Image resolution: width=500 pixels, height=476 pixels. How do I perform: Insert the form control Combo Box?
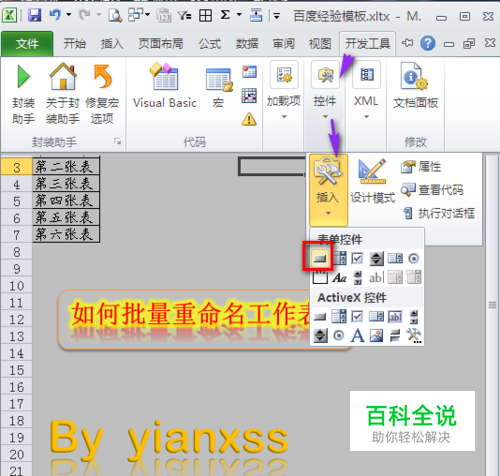point(339,258)
